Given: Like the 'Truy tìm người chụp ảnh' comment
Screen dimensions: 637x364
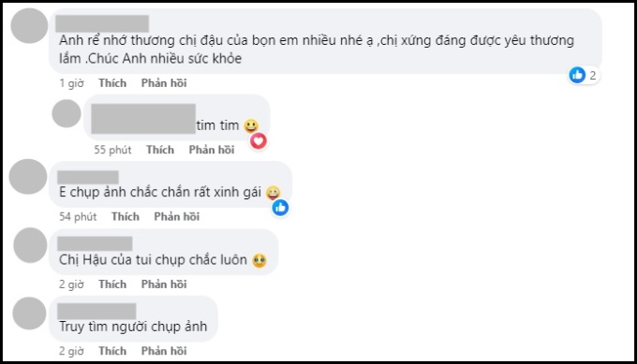Looking at the screenshot, I should [x=112, y=351].
